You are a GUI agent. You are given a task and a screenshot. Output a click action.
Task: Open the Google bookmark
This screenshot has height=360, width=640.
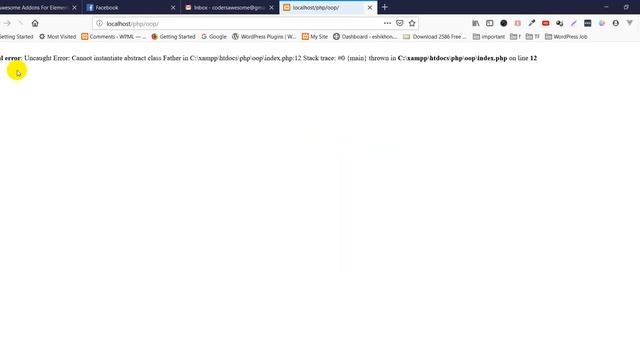[214, 36]
